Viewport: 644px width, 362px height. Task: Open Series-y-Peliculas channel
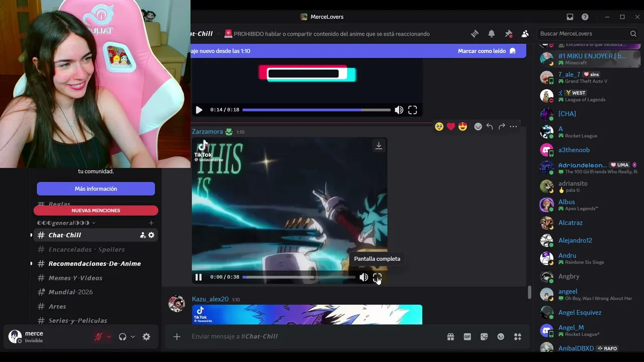96,320
